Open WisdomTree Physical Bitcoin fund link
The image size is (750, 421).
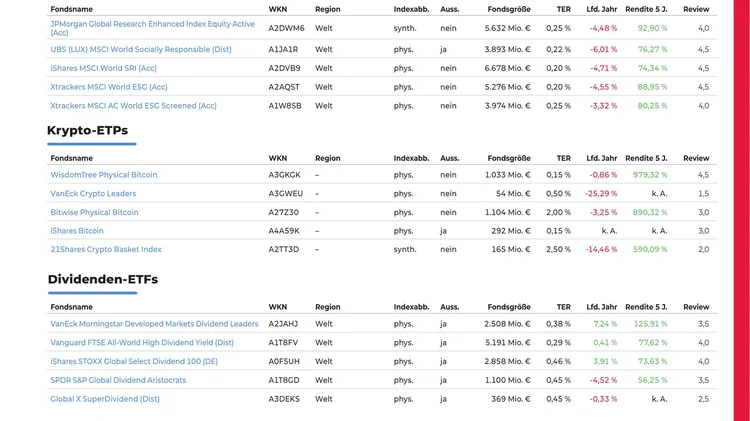(103, 175)
